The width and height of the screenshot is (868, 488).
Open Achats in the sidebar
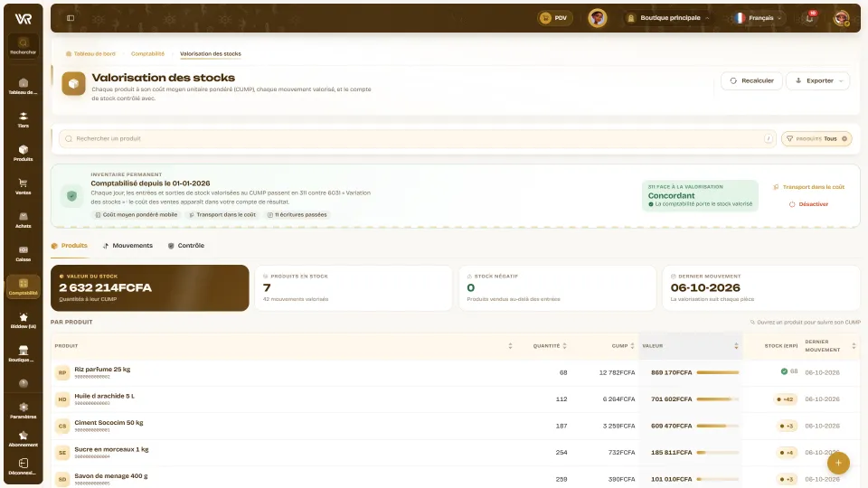click(23, 220)
